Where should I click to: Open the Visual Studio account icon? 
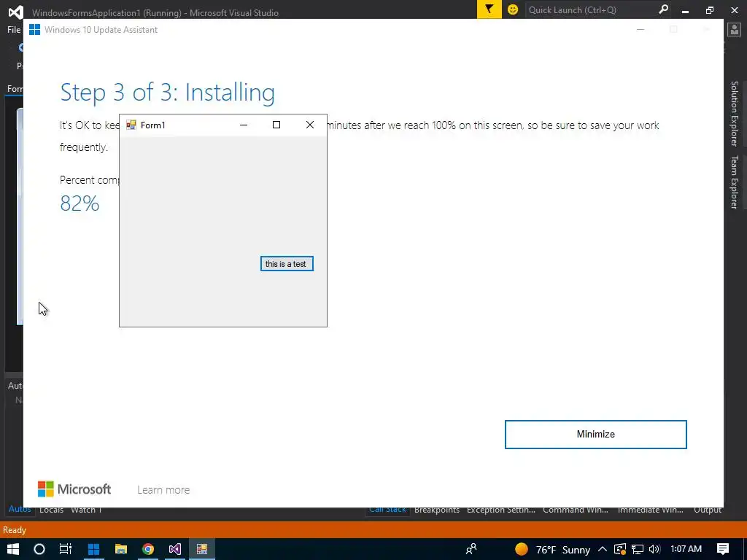pyautogui.click(x=734, y=29)
